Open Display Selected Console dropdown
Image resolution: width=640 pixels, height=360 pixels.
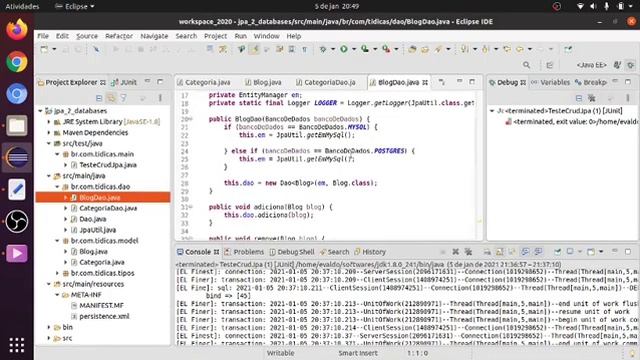point(580,252)
